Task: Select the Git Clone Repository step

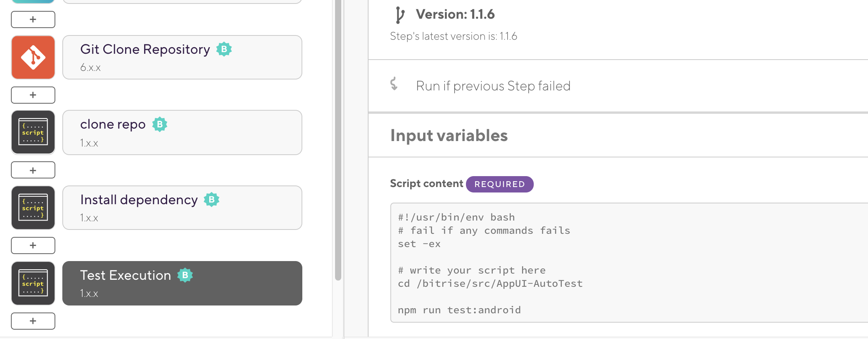Action: (x=182, y=57)
